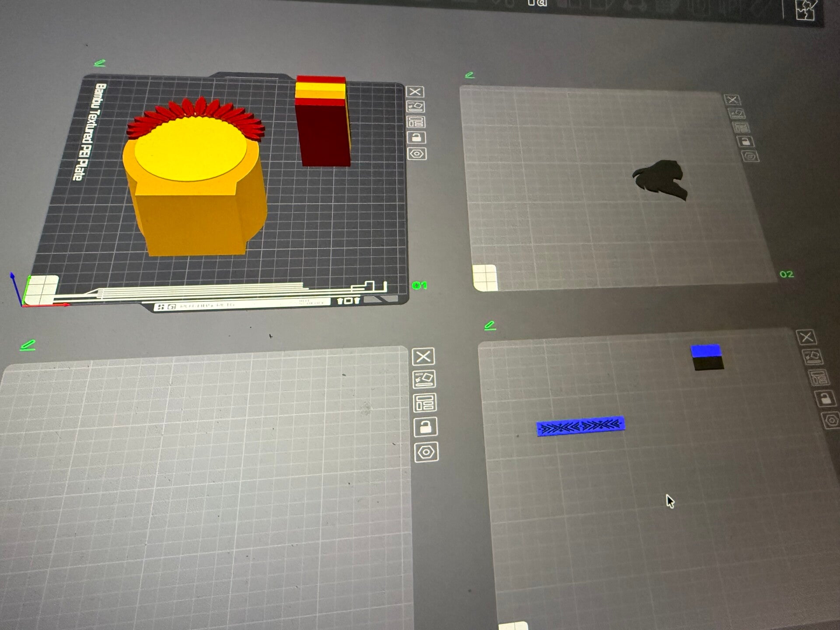Image resolution: width=840 pixels, height=630 pixels.
Task: Arrange objects on plate 01
Action: click(x=416, y=122)
